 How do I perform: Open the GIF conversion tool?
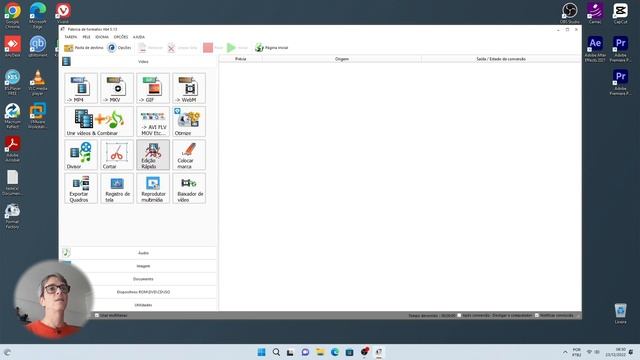pos(153,88)
